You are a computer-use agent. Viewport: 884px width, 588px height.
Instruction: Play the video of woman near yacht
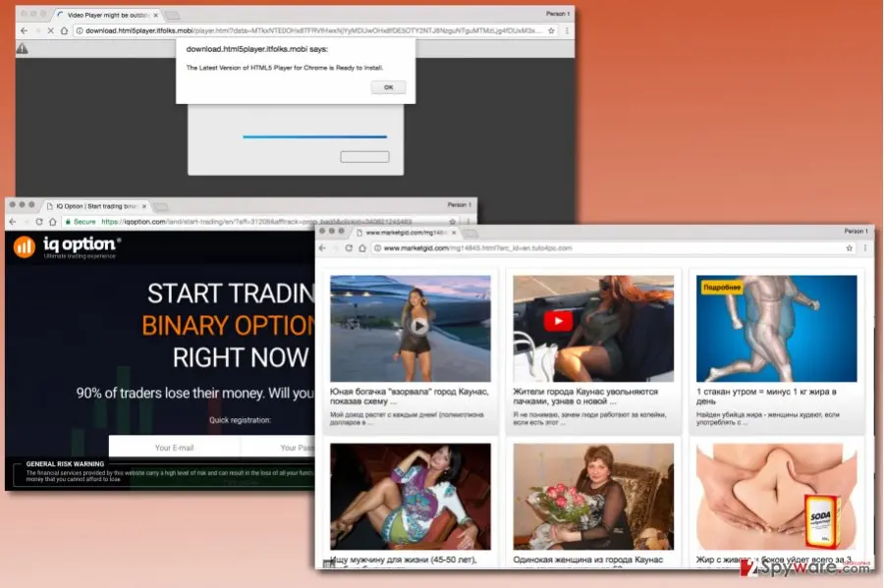point(418,326)
